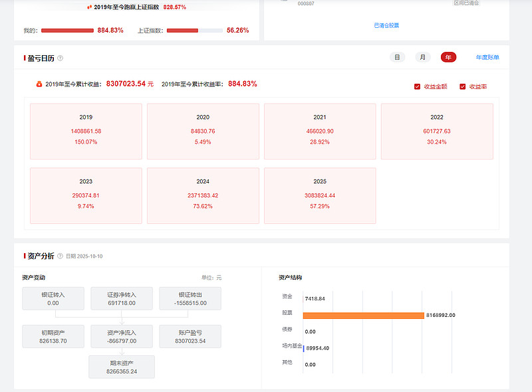Screen dimensions: 532x392
Task: Click the flame icon before 2019年至今跑赢上证指数
Action: 90,7
